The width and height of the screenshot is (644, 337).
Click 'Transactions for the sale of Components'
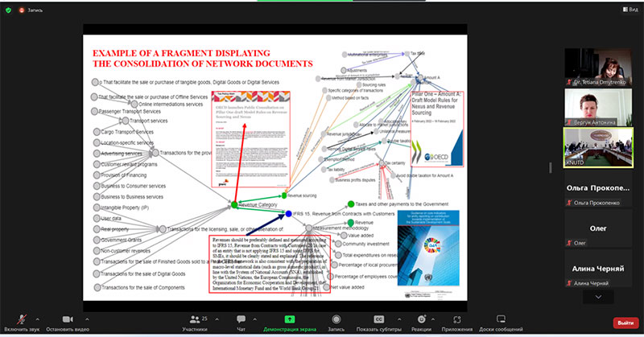pos(143,288)
